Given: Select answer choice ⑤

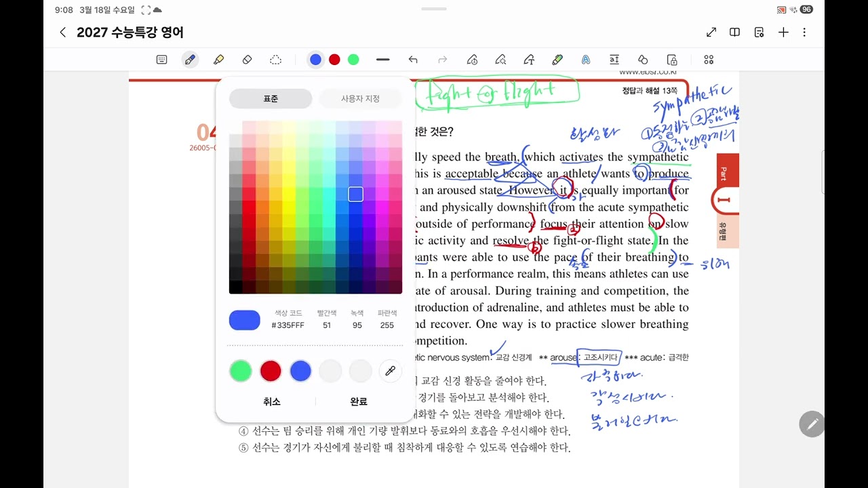Looking at the screenshot, I should pyautogui.click(x=404, y=448).
